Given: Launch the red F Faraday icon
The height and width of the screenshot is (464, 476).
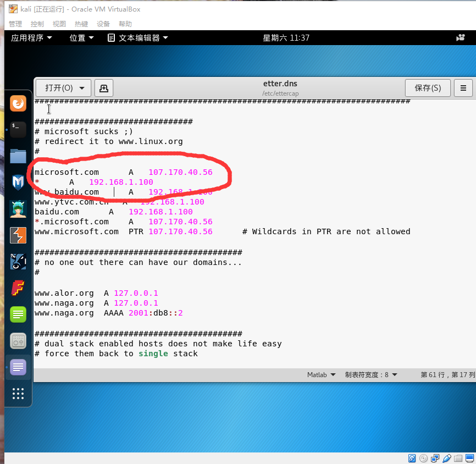Looking at the screenshot, I should [18, 288].
